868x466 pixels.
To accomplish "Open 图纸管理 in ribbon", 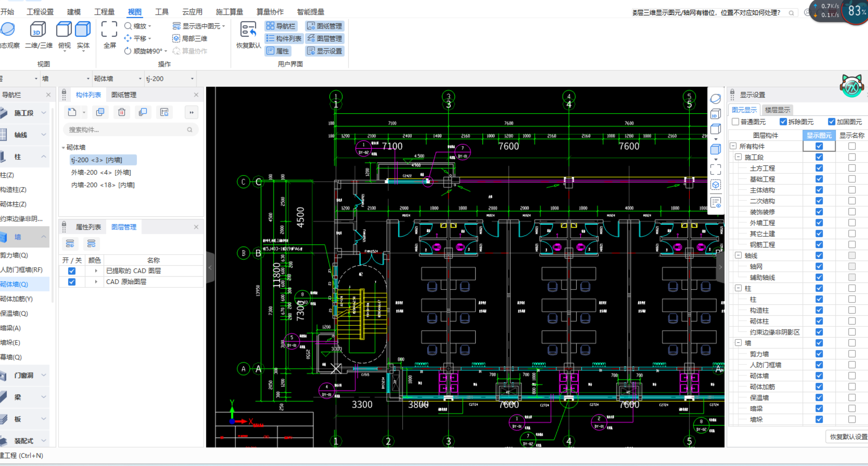I will (325, 26).
